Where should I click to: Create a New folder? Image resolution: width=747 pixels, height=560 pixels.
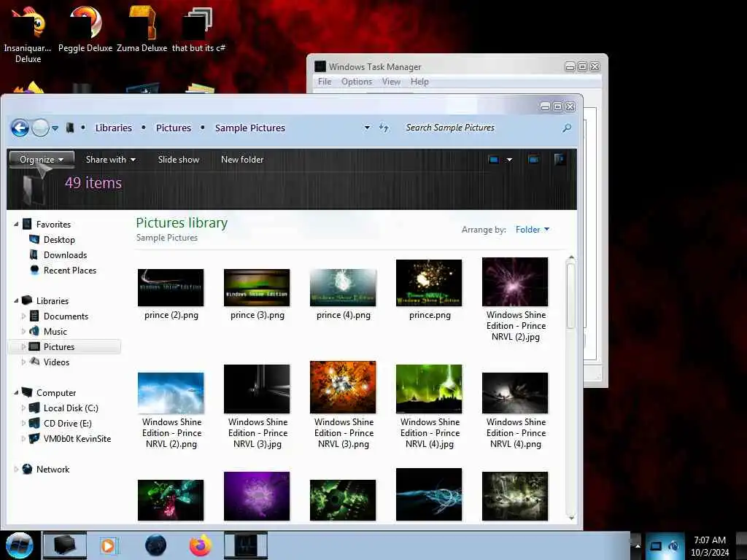coord(242,160)
